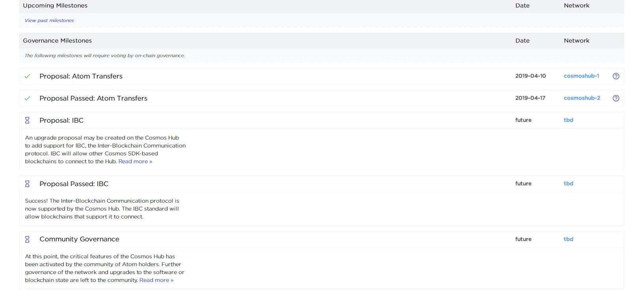The height and width of the screenshot is (293, 644).
Task: Click the hourglass icon for Community Governance
Action: click(27, 239)
